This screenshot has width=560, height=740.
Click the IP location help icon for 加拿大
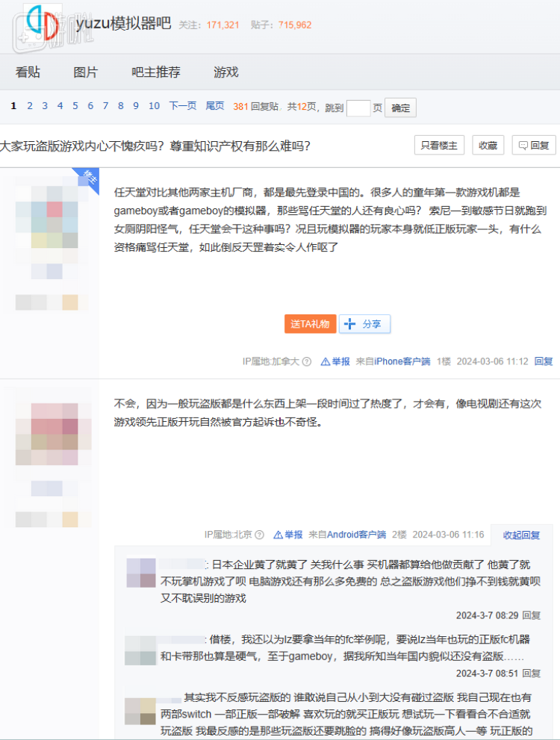pos(306,361)
